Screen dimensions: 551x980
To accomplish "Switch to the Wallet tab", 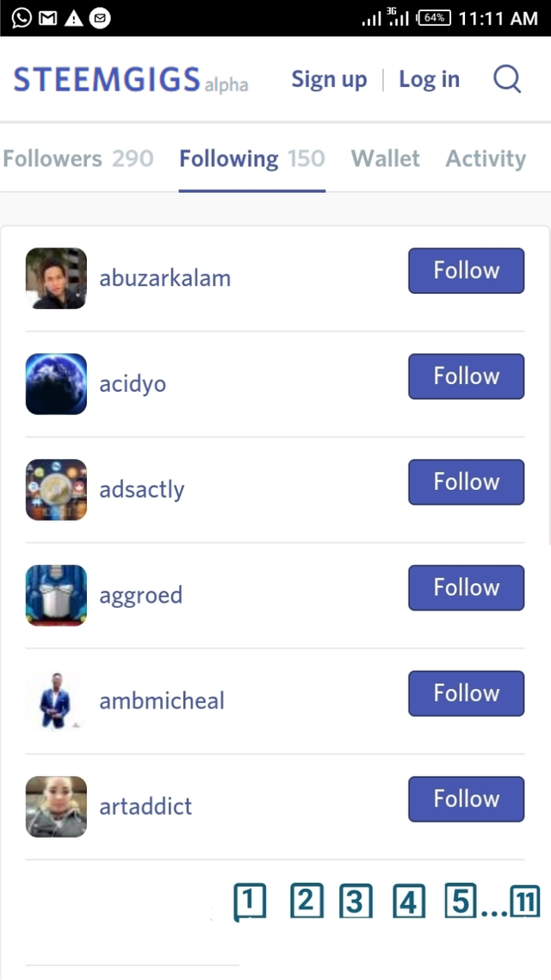I will tap(386, 158).
